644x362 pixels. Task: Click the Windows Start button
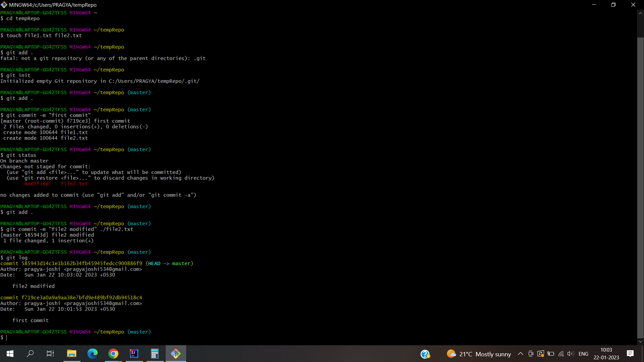point(10,354)
